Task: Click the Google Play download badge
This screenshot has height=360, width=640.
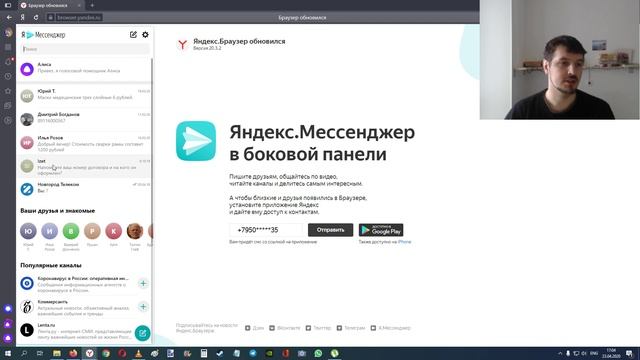Action: click(381, 230)
